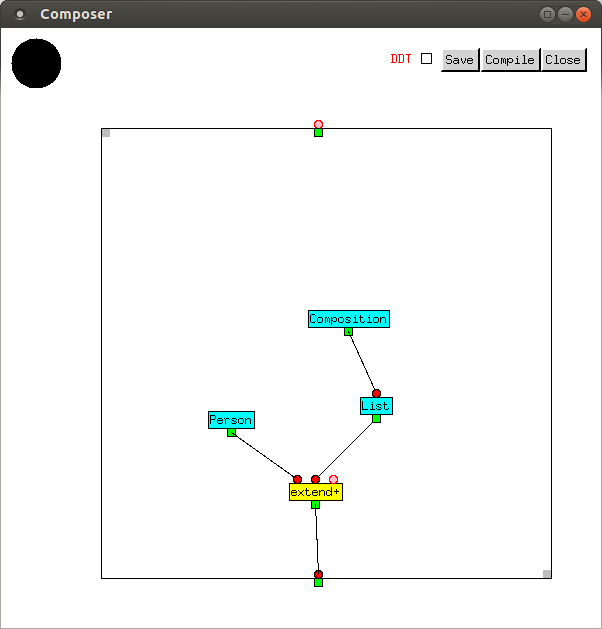
Task: Click the pink unconnected input port on extend+
Action: click(x=333, y=480)
